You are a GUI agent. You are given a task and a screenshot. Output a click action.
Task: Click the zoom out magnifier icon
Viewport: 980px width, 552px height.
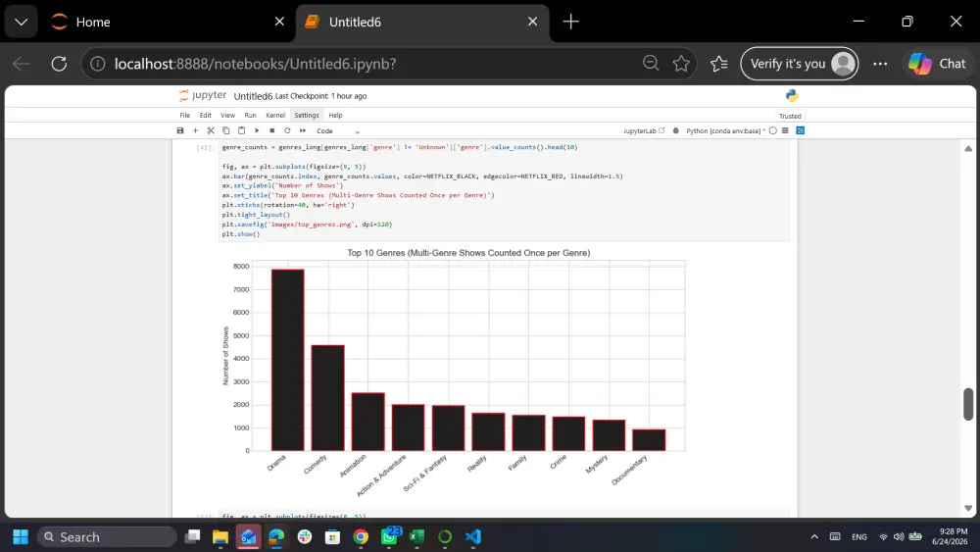pyautogui.click(x=651, y=63)
